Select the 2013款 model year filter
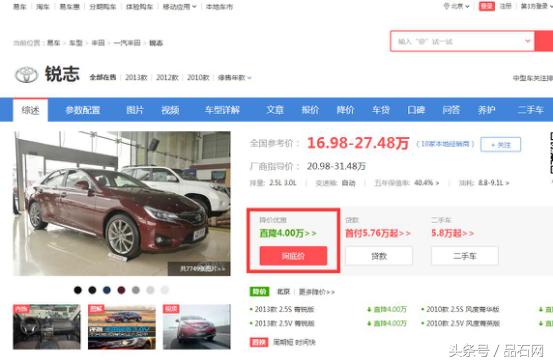Viewport: 553px width, 363px height. [136, 77]
